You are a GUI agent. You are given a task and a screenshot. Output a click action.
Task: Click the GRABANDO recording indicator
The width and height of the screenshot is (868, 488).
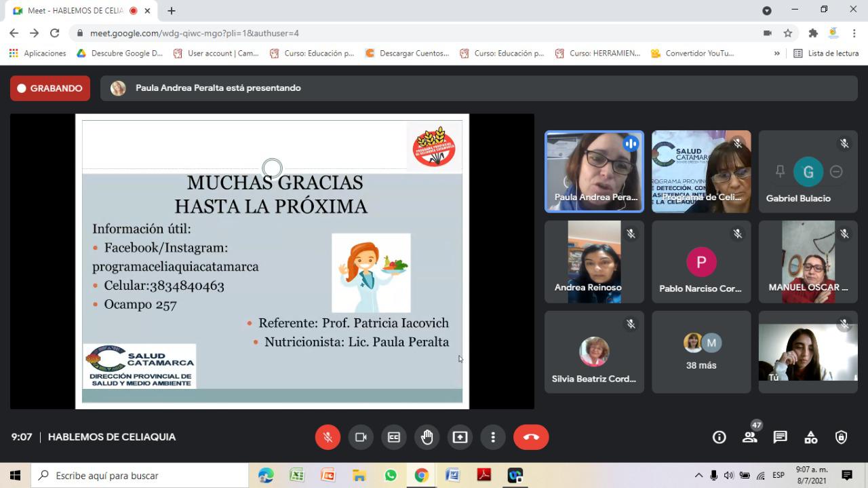coord(50,88)
